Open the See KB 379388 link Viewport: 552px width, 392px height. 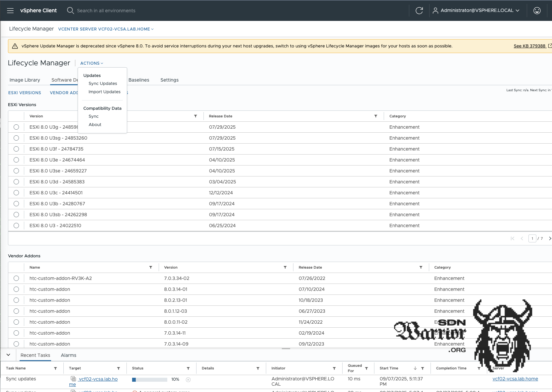(530, 46)
